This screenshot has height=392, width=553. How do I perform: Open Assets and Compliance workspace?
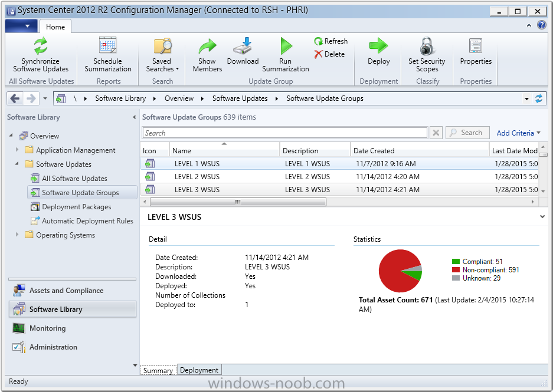73,291
